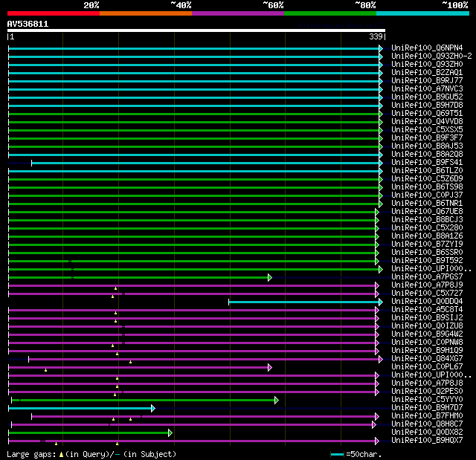The height and width of the screenshot is (460, 476).
Task: Select the UniRef100_A7NVC3 entry
Action: (x=427, y=89)
